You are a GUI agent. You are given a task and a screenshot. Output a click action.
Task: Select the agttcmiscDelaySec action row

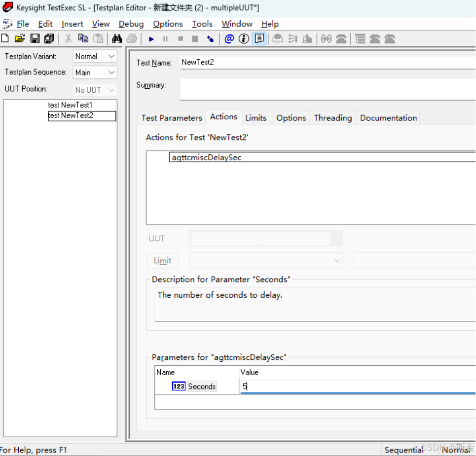tap(323, 157)
